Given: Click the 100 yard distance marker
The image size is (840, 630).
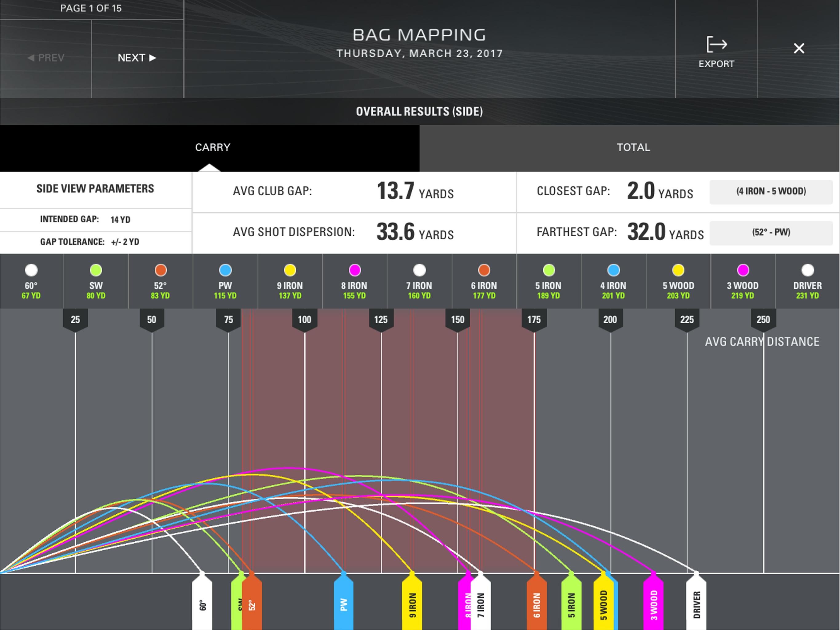Looking at the screenshot, I should [305, 320].
